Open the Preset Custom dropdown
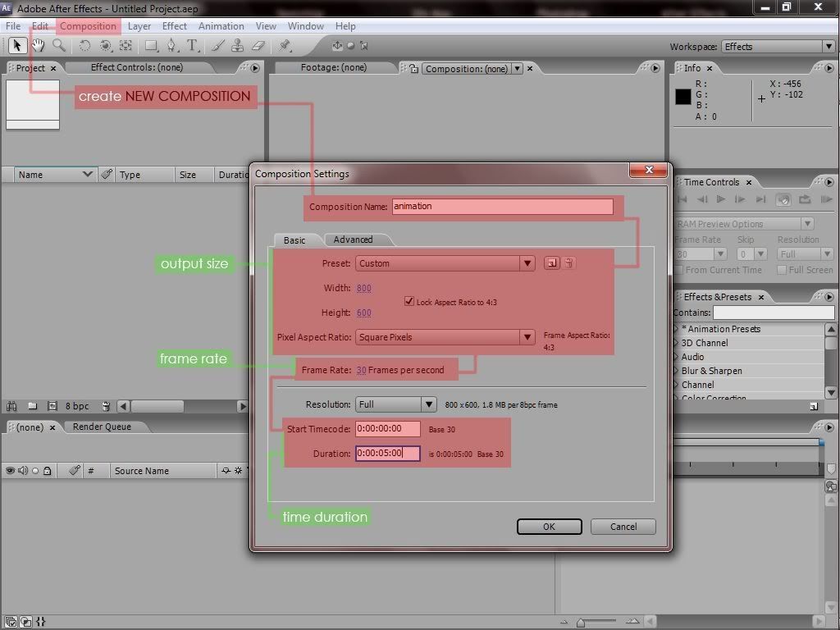This screenshot has height=630, width=840. tap(445, 263)
